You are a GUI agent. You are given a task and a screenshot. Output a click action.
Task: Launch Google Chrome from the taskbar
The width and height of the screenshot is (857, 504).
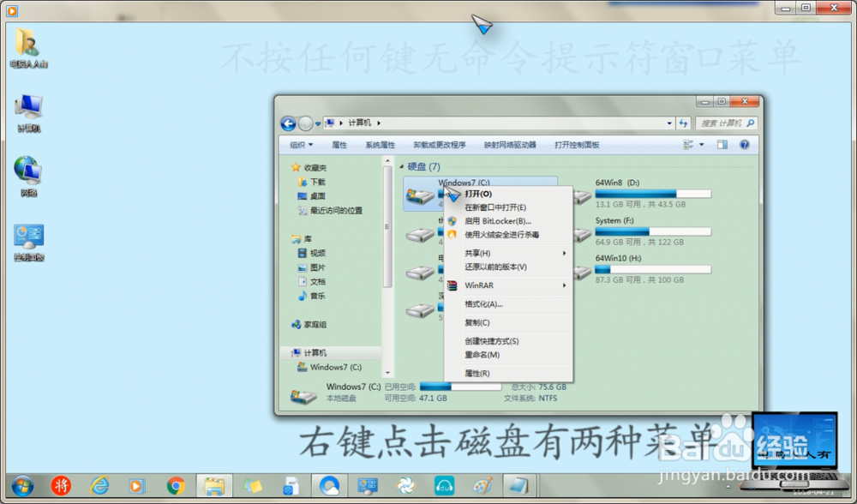[x=176, y=485]
